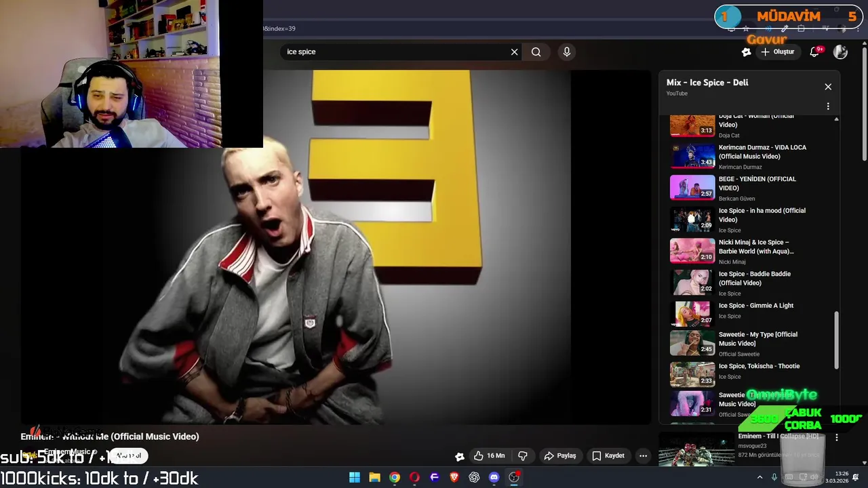Open the Windows Start menu
This screenshot has width=868, height=488.
(355, 477)
